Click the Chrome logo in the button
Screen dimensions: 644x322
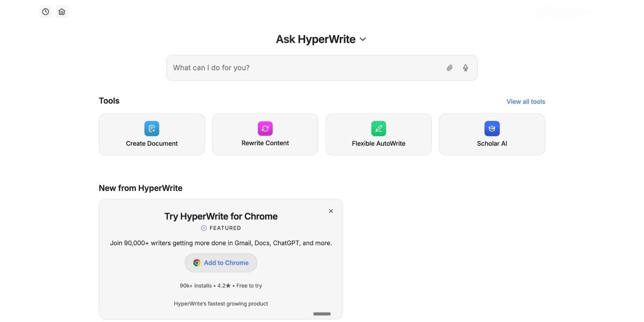click(197, 263)
